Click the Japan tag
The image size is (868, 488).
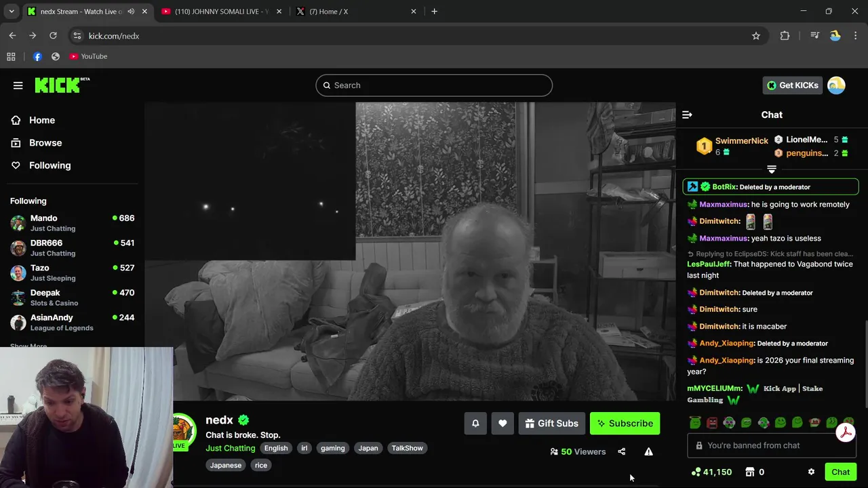pos(368,448)
